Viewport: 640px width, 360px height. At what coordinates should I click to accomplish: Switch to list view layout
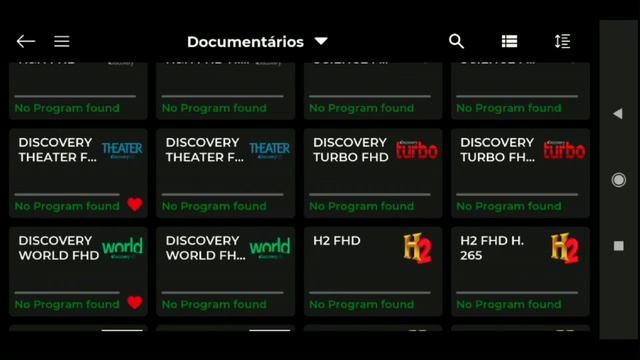pos(509,41)
